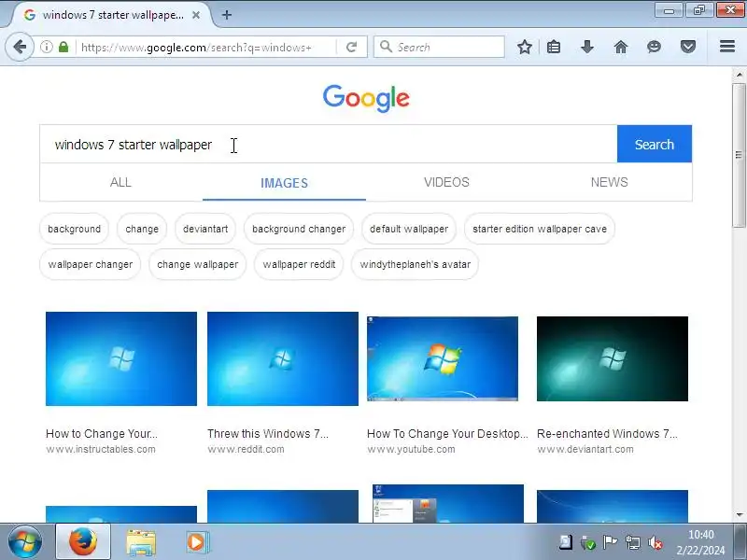Switch to the ALL results tab

tap(120, 182)
